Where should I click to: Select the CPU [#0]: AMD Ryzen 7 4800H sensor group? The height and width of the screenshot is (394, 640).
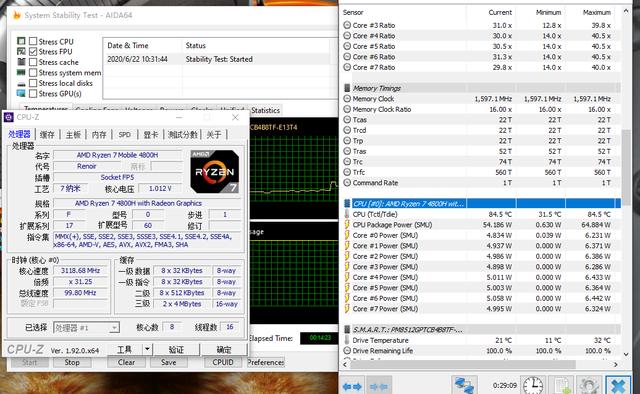tap(482, 203)
